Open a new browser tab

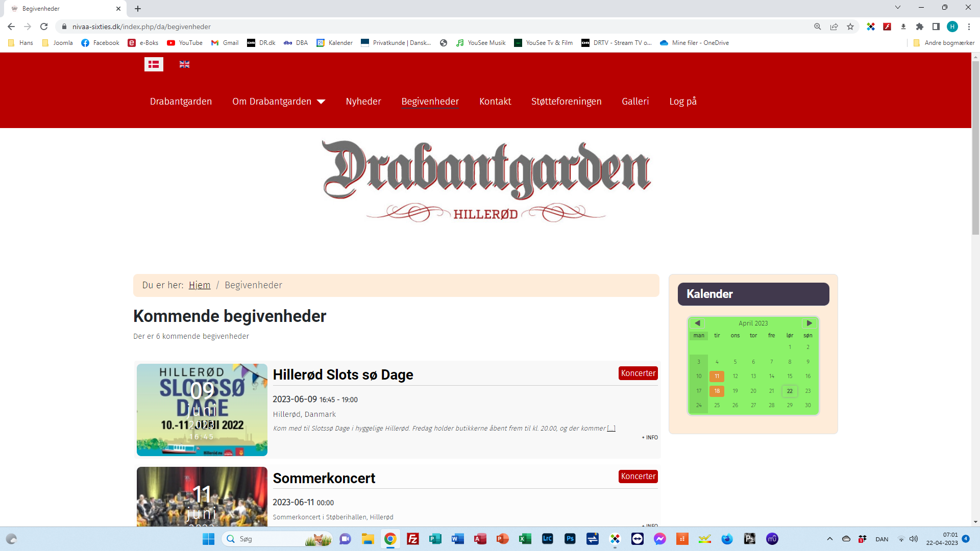(x=138, y=9)
